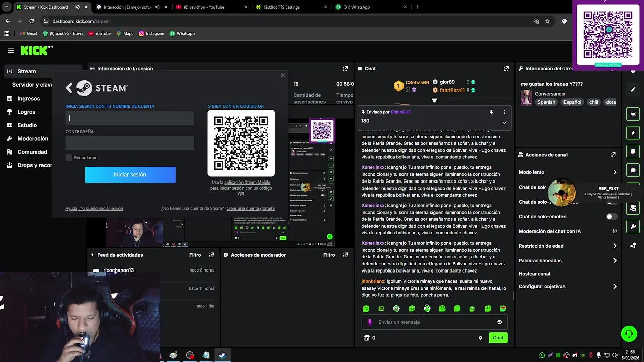Open Logros in Kick sidebar
Image resolution: width=644 pixels, height=362 pixels.
click(x=26, y=112)
